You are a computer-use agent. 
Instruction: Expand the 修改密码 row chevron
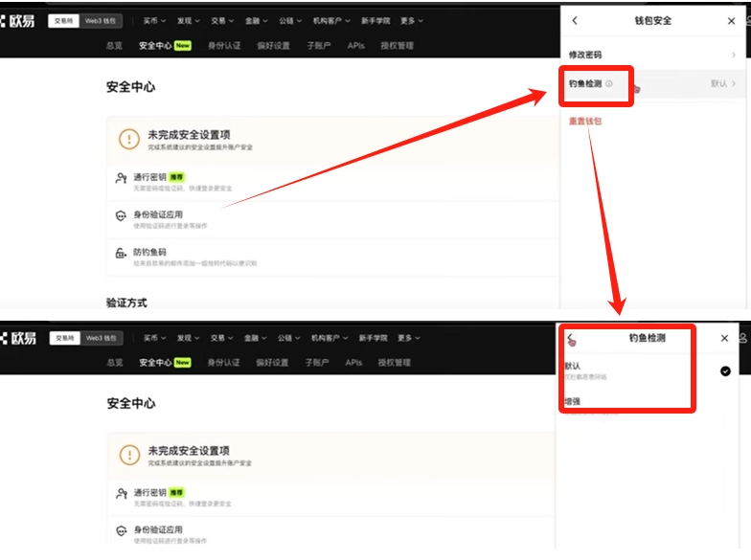(x=734, y=56)
